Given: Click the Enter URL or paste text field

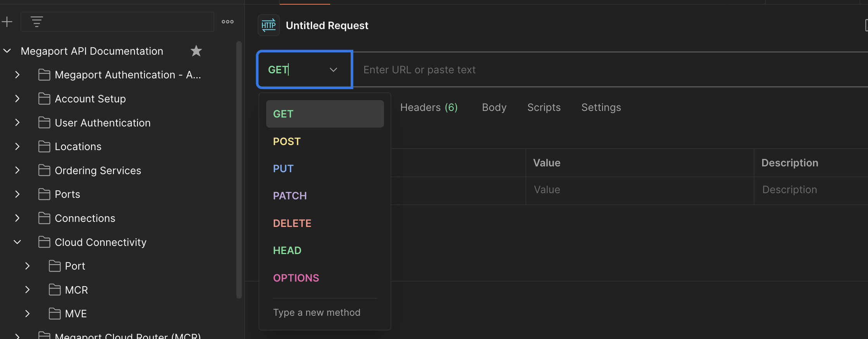Looking at the screenshot, I should tap(611, 70).
